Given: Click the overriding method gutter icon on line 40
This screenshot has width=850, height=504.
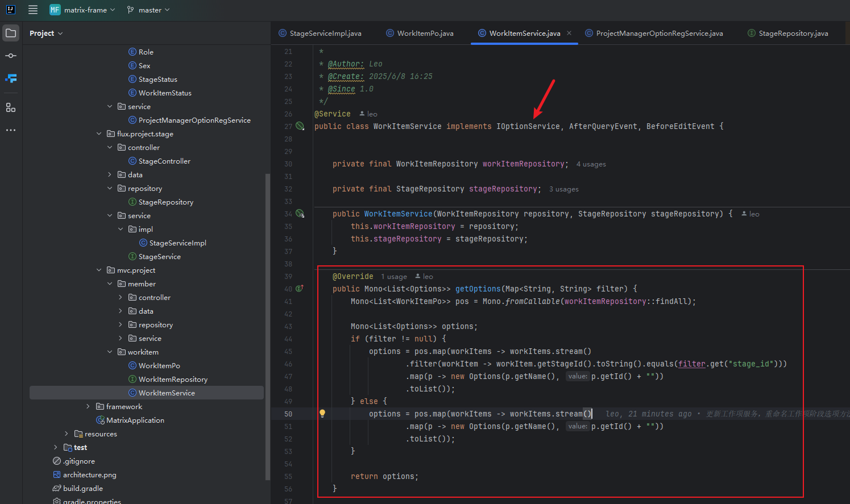Looking at the screenshot, I should [x=300, y=289].
